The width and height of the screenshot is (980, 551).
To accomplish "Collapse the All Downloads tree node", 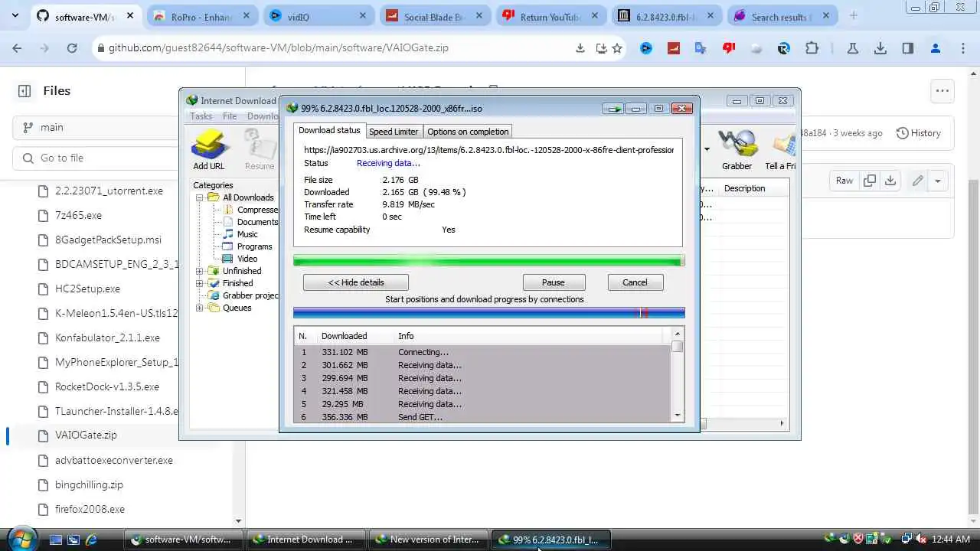I will pyautogui.click(x=200, y=197).
